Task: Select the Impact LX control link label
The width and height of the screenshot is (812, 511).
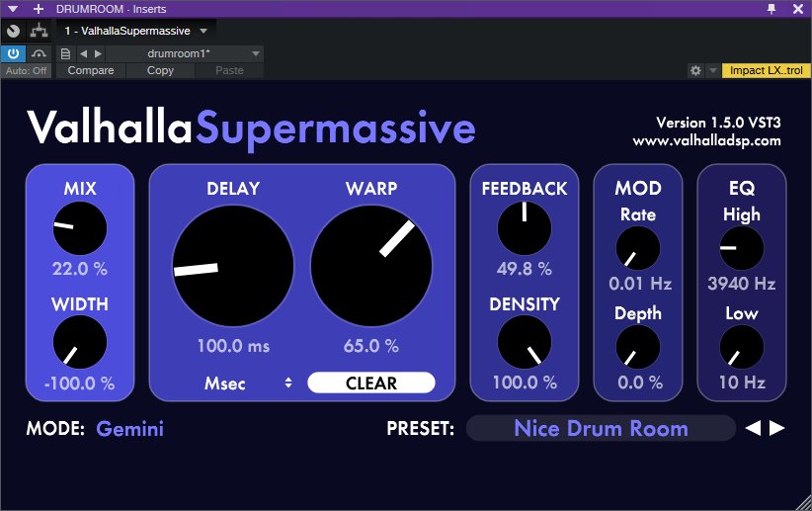Action: 766,70
